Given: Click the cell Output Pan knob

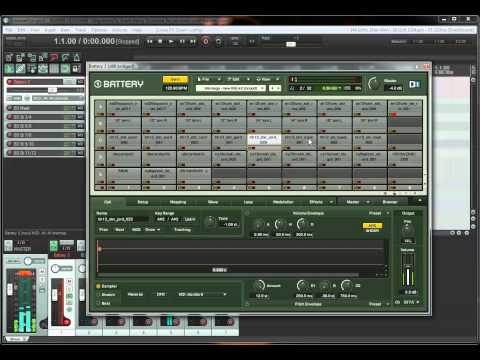Looking at the screenshot, I should 407,230.
